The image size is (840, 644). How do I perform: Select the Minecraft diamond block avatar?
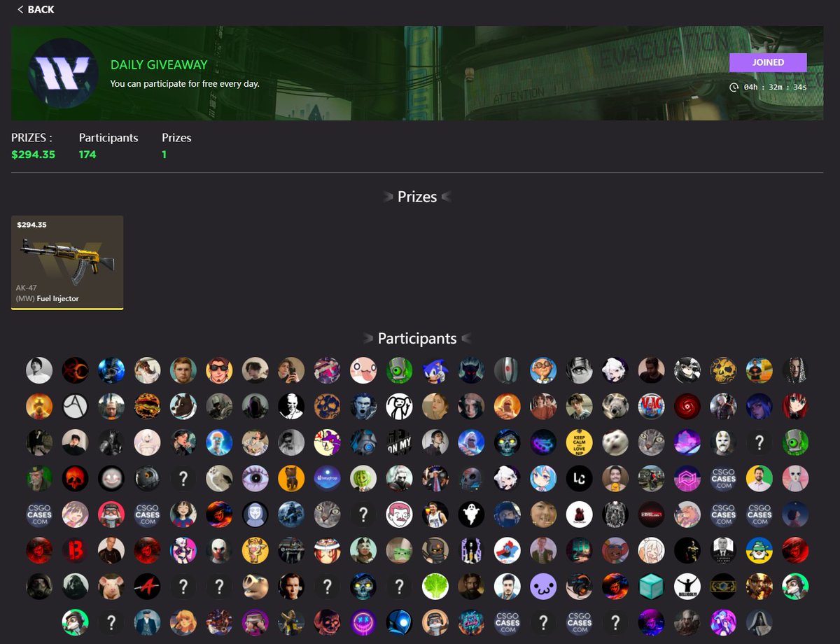[652, 587]
